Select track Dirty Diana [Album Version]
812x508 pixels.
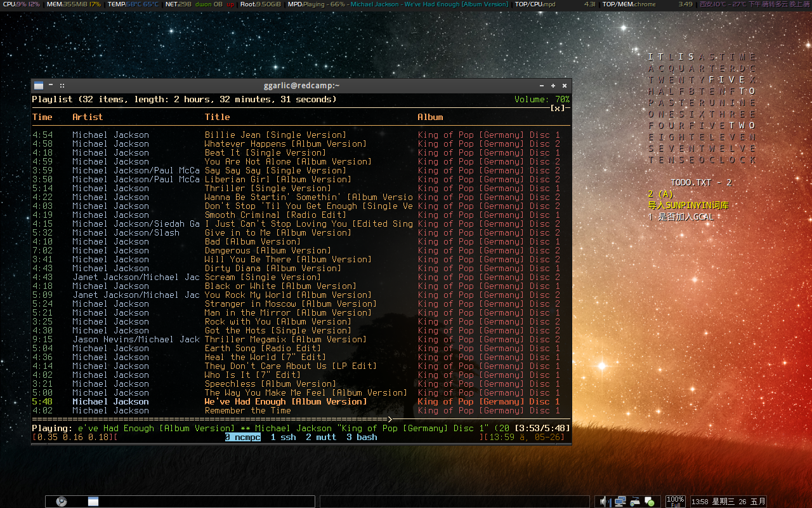click(x=273, y=268)
